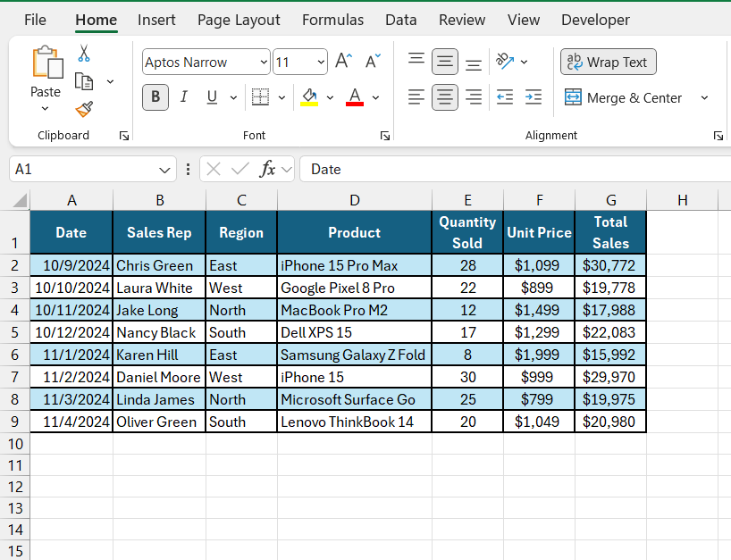Select the Total Sales cell $30,772

coord(610,265)
